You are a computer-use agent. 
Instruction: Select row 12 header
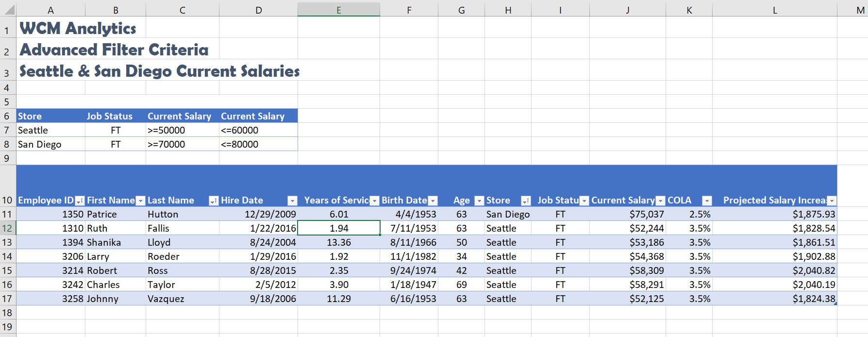(8, 228)
